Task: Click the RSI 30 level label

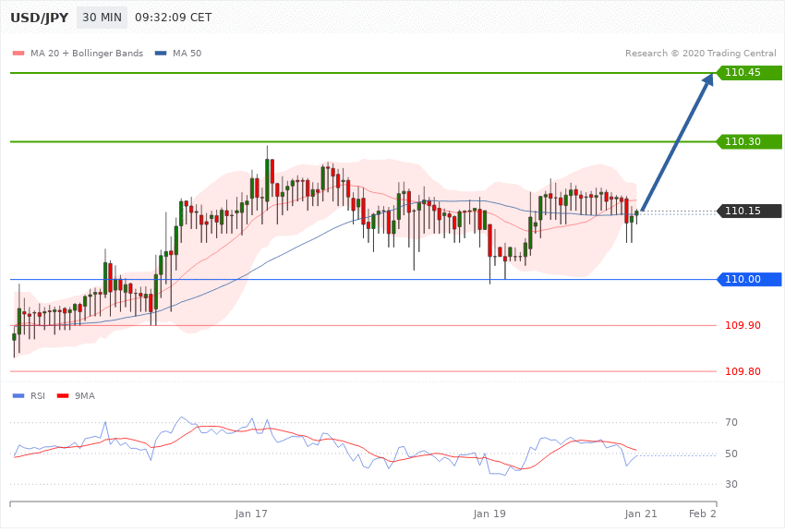Action: (731, 484)
